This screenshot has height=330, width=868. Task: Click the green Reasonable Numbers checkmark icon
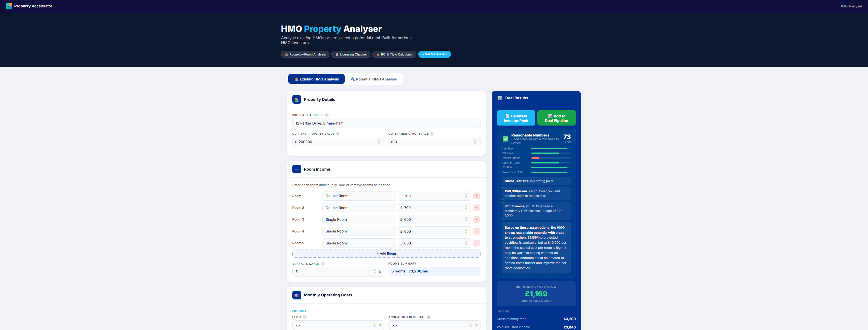(x=505, y=139)
